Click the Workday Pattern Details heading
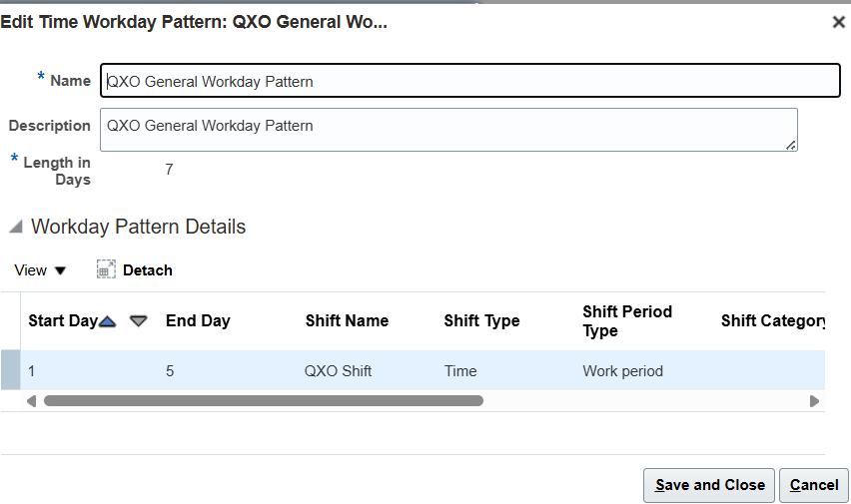 138,227
